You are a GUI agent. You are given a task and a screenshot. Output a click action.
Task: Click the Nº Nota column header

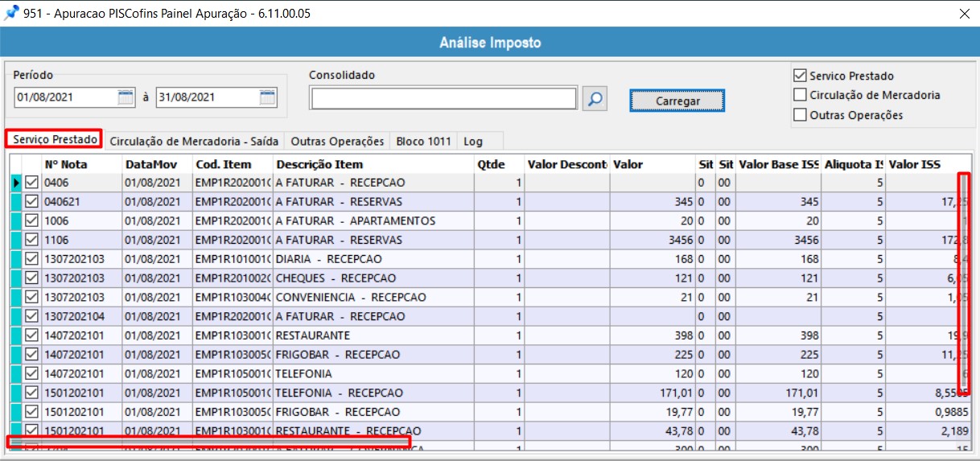coord(81,164)
